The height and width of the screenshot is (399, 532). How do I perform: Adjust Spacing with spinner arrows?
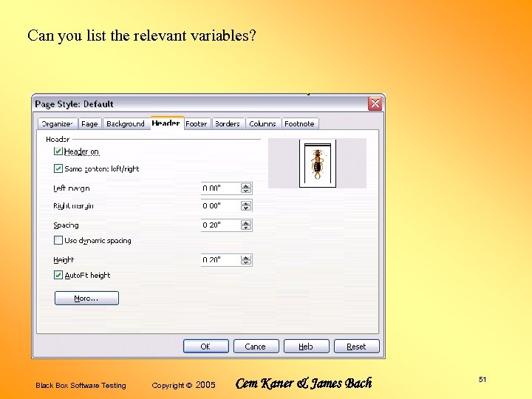click(x=246, y=225)
